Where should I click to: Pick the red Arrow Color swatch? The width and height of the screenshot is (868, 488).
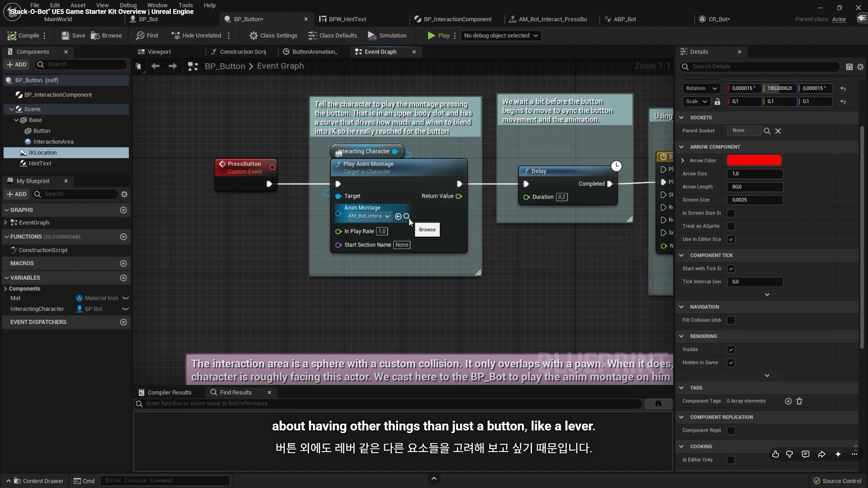coord(754,160)
